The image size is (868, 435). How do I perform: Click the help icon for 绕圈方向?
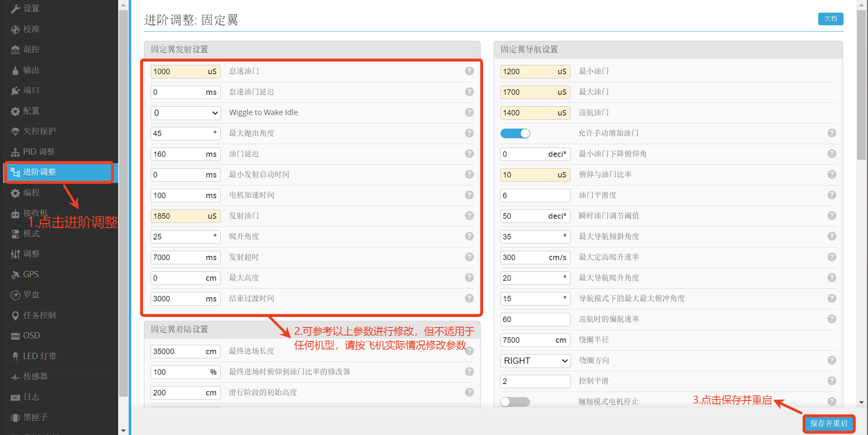(x=832, y=360)
